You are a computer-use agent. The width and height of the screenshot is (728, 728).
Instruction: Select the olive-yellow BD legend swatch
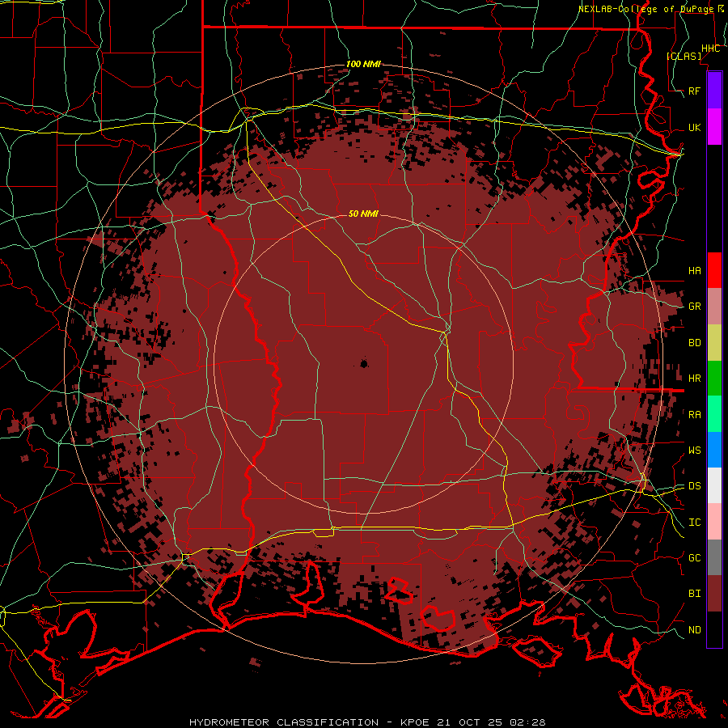tap(714, 343)
